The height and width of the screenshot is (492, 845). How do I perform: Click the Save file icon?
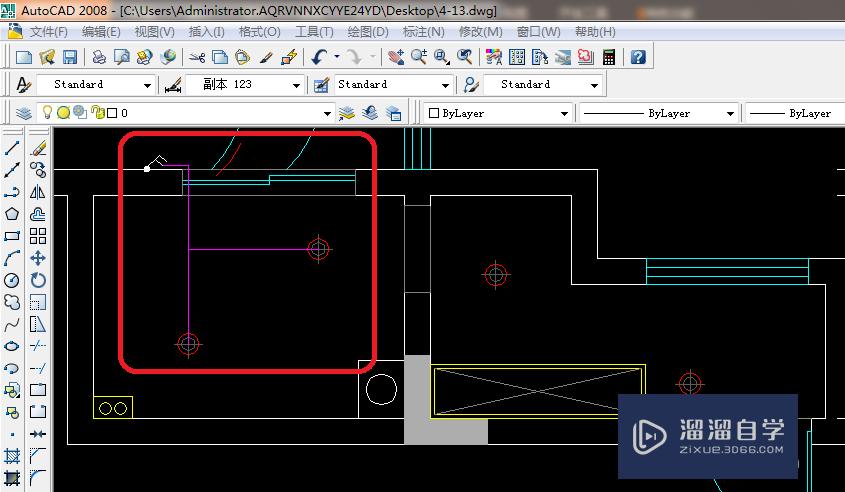(70, 57)
